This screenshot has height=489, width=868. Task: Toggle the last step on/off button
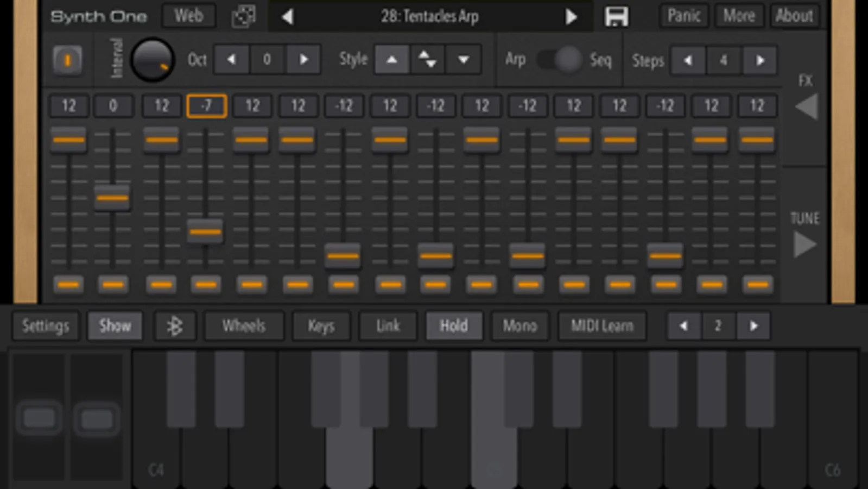(758, 284)
